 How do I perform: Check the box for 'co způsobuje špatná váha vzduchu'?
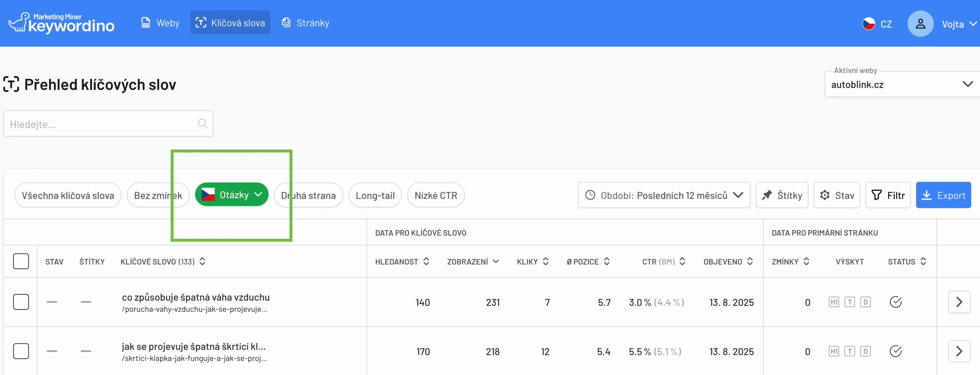21,302
